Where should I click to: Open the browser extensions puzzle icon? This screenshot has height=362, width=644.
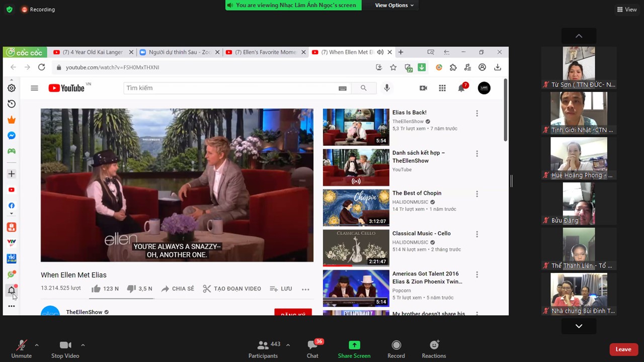[x=453, y=67]
